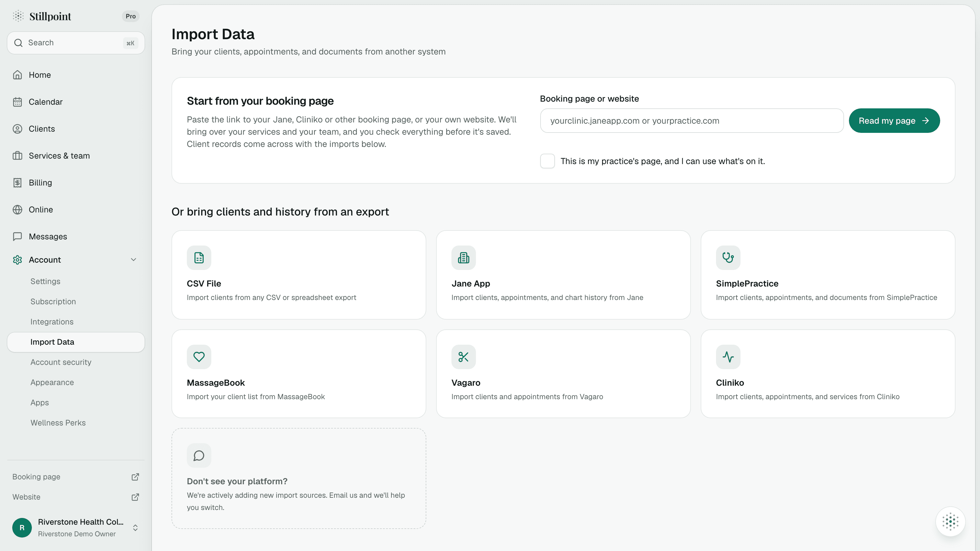Click the CSV File document icon
This screenshot has height=551, width=980.
199,258
